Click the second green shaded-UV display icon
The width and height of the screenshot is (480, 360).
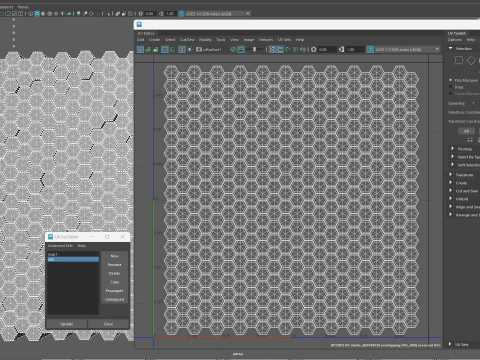[148, 49]
